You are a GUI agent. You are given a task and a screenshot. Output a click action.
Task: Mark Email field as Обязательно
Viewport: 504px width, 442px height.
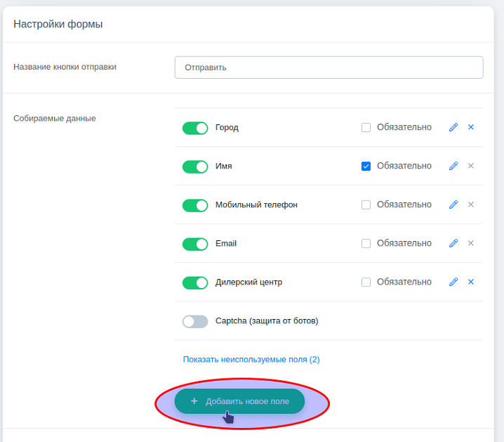tap(366, 243)
